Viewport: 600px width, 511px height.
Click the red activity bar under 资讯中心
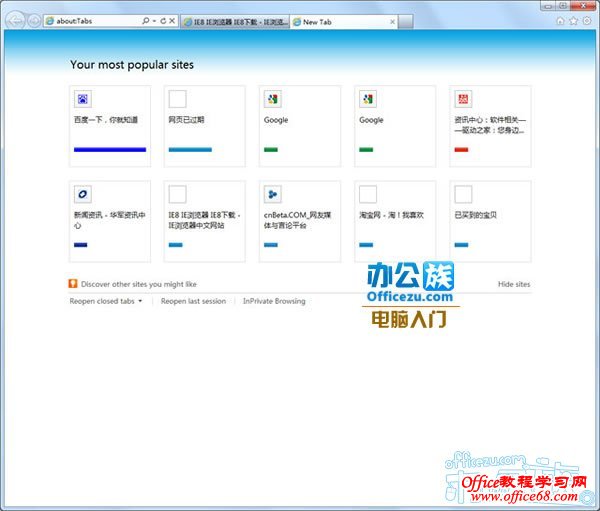(x=461, y=150)
